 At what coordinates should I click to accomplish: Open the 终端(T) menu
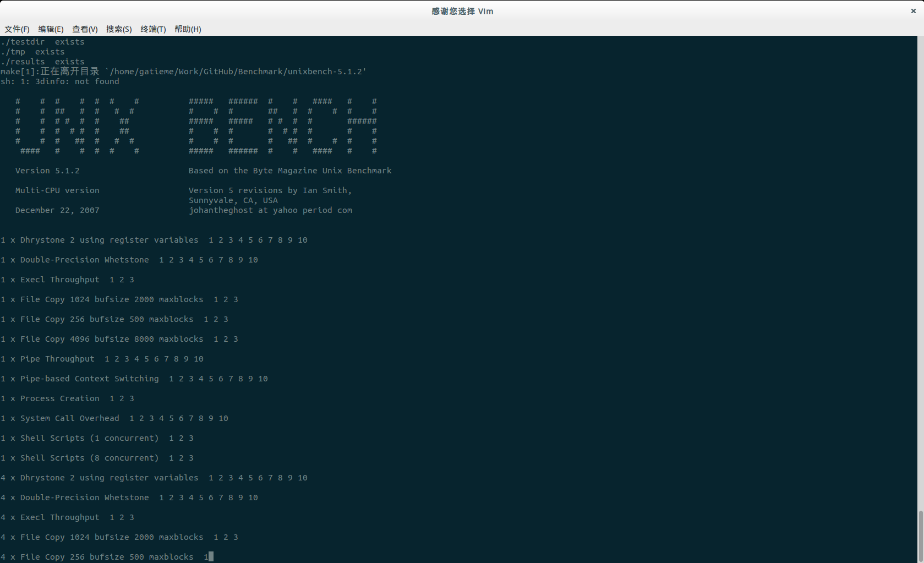[153, 29]
